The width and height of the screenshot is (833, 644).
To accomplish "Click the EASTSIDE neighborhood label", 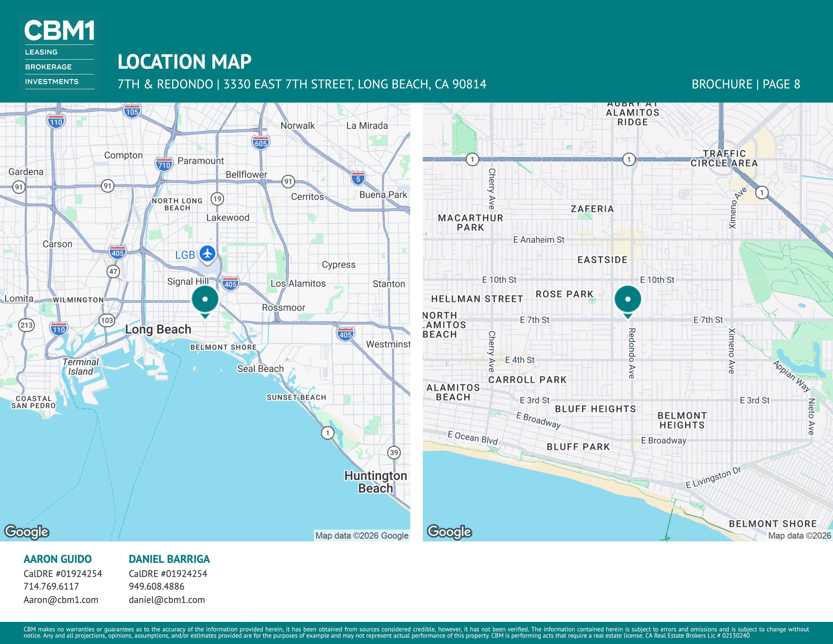I will tap(602, 260).
